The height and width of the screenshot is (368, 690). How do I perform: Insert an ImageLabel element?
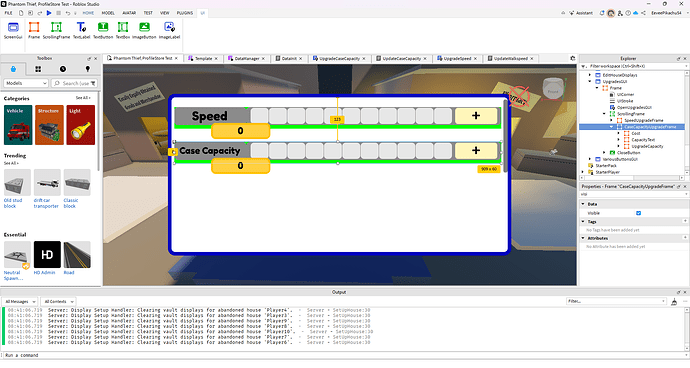click(x=169, y=30)
